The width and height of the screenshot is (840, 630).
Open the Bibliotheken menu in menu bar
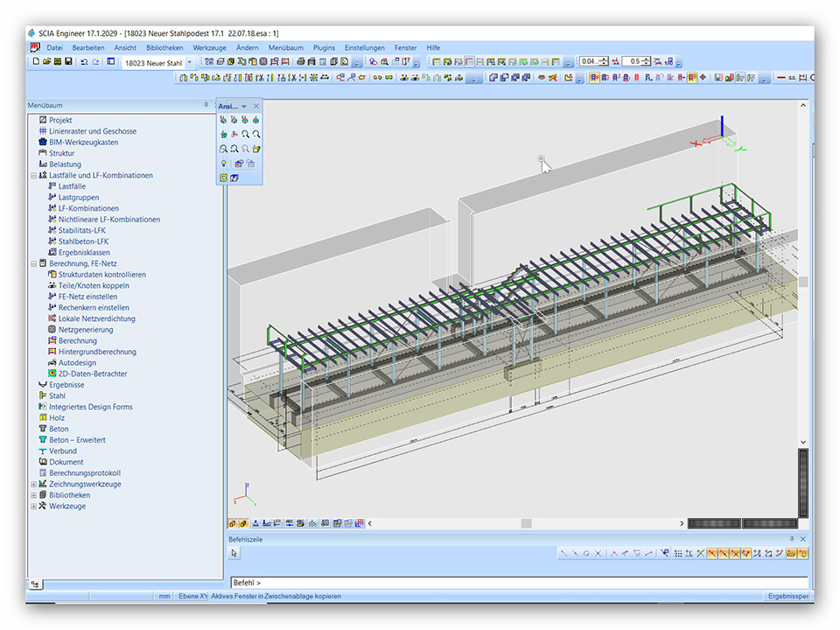[x=164, y=47]
